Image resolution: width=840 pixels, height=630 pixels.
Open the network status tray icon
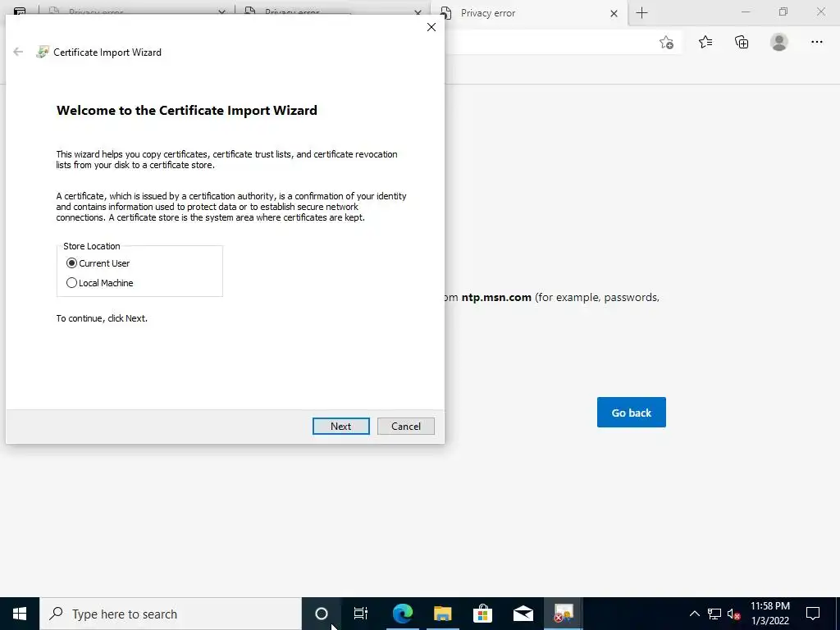(714, 614)
